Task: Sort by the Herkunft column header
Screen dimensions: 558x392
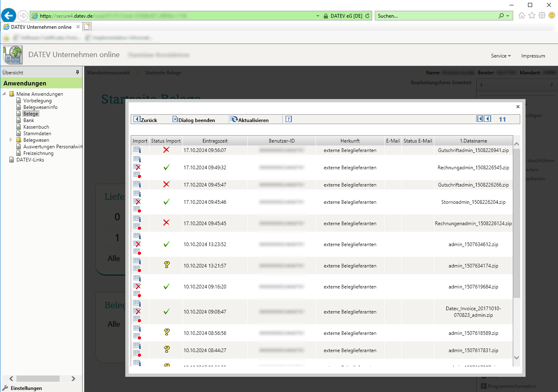Action: pos(350,141)
